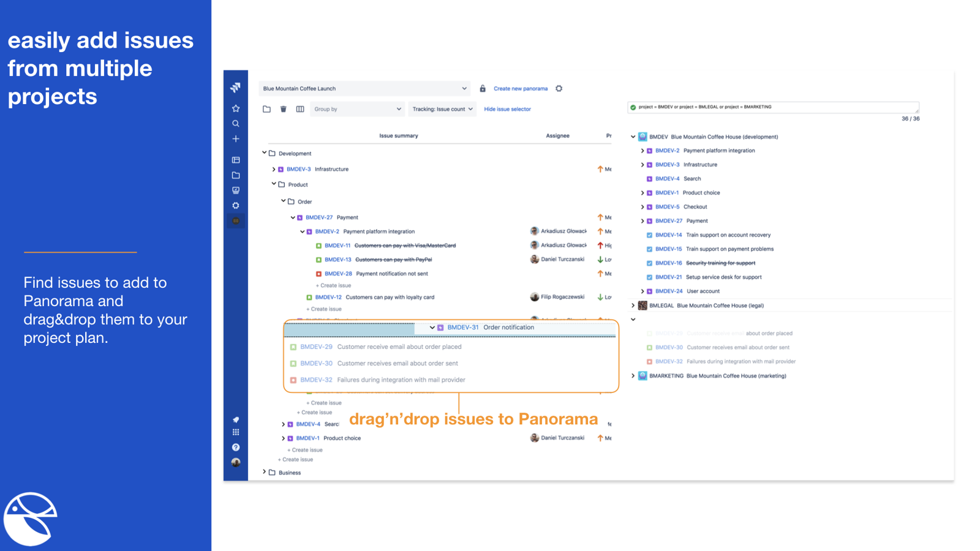Open the Group by dropdown
Viewport: 980px width, 551px height.
(x=357, y=109)
